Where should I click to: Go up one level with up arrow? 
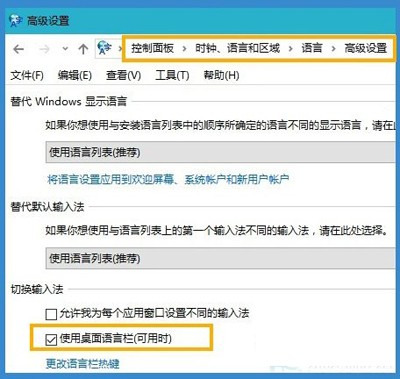coord(83,49)
